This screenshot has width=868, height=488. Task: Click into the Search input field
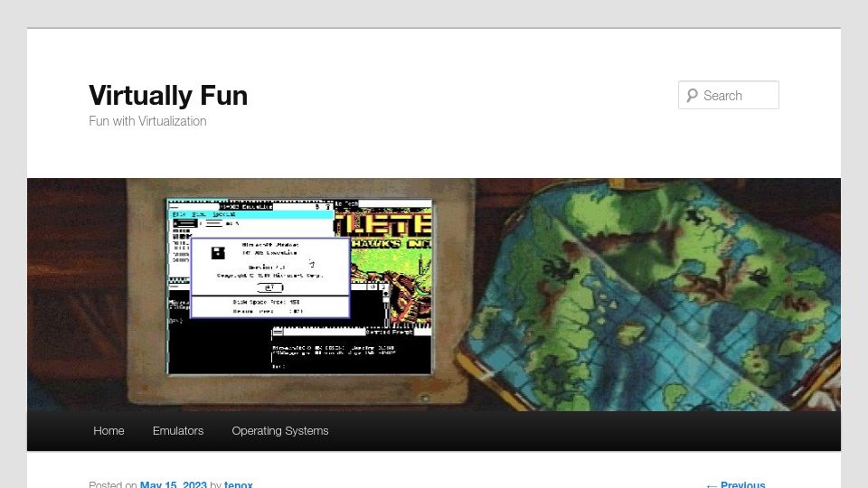(x=729, y=95)
